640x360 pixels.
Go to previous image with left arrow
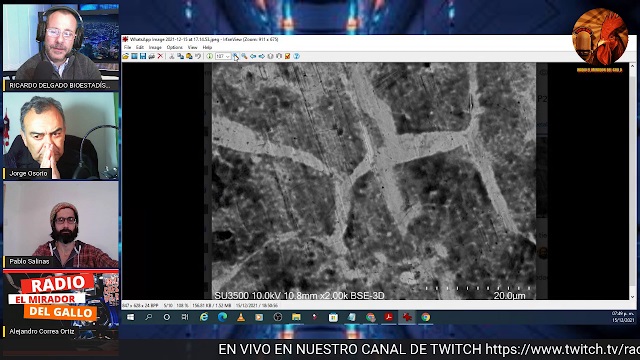(253, 56)
